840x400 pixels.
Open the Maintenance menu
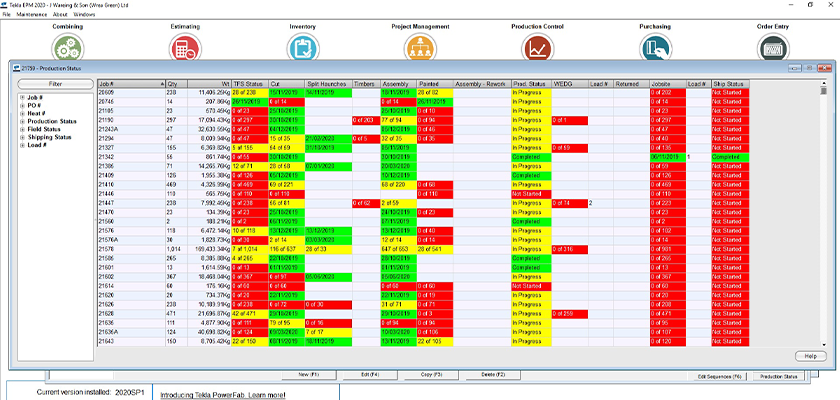33,15
